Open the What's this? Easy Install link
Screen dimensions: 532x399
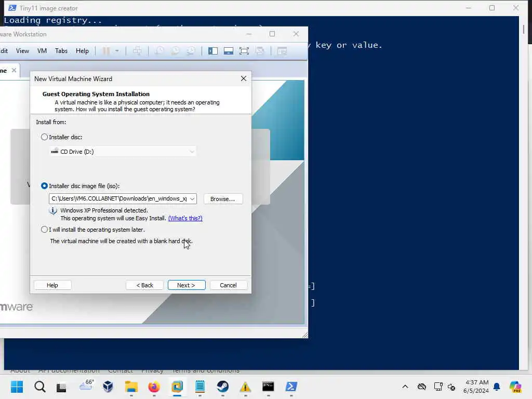(x=185, y=218)
